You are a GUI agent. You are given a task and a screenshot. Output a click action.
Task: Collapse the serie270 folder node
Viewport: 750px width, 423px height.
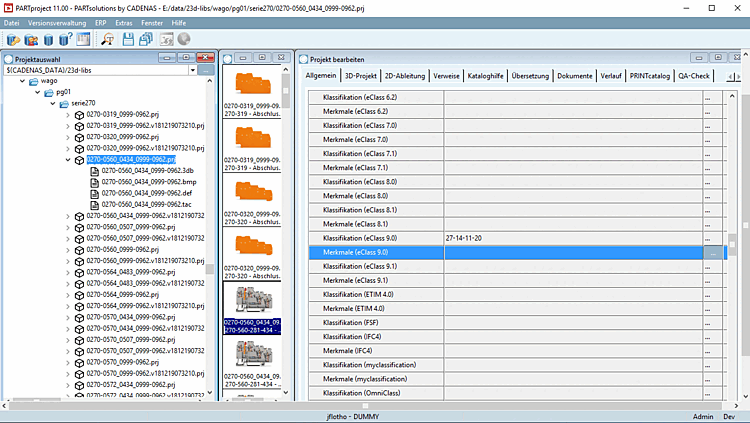[52, 104]
